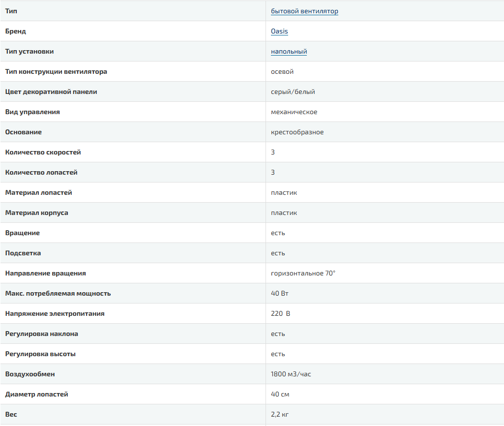This screenshot has width=504, height=426.
Task: Open the Oasis brand link
Action: (x=279, y=31)
